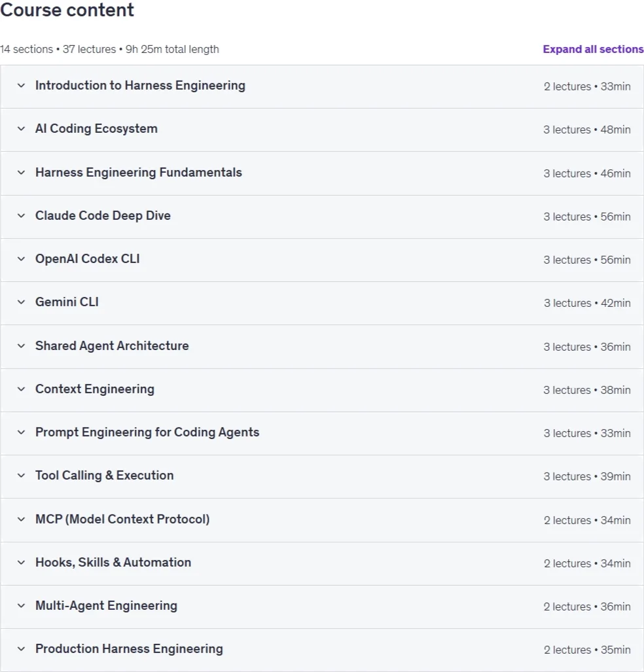Select the Shared Agent Architecture section title
Viewport: 644px width, 672px height.
[112, 346]
